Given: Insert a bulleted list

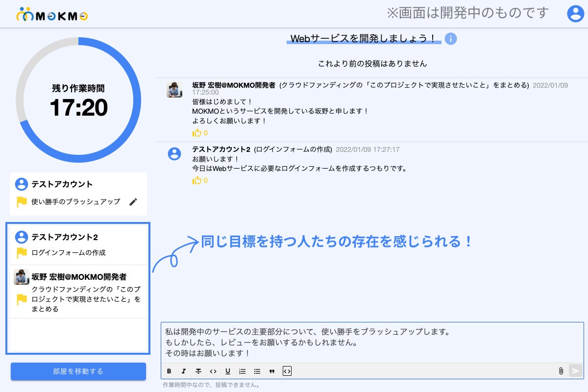Looking at the screenshot, I should (x=257, y=371).
